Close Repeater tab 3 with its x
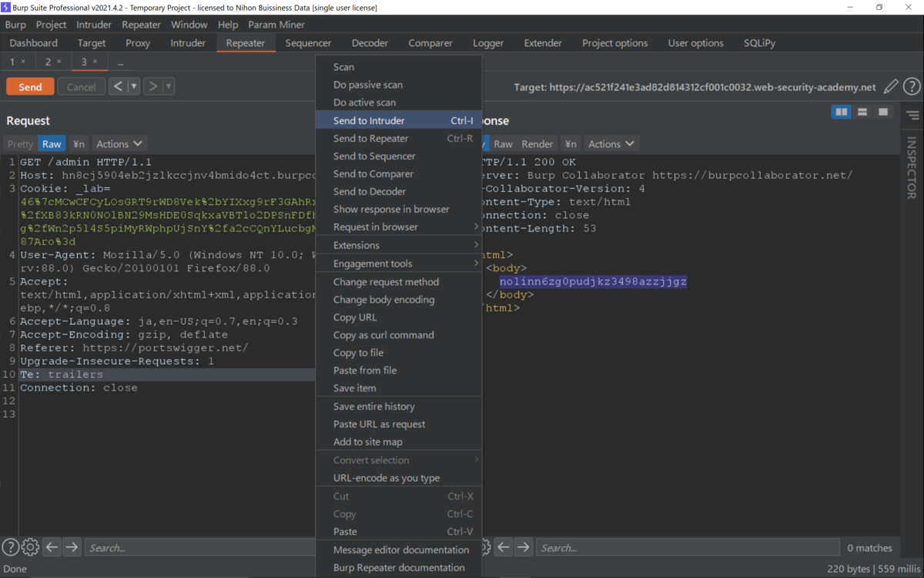This screenshot has height=578, width=924. tap(95, 62)
